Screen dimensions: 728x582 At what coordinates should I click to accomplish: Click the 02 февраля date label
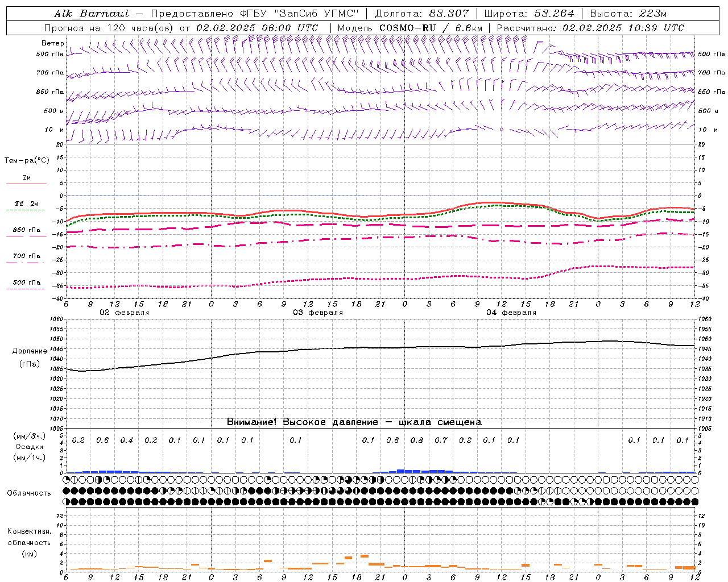point(125,313)
